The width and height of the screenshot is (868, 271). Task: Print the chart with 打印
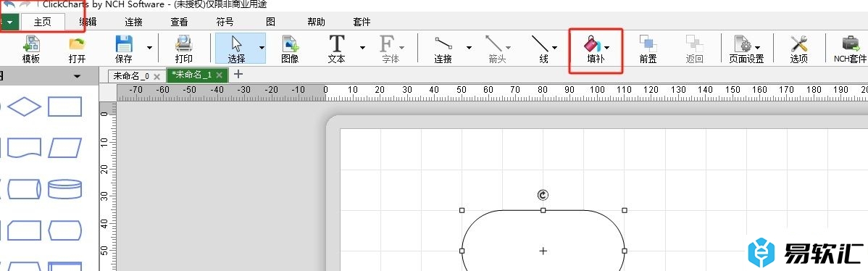point(184,49)
